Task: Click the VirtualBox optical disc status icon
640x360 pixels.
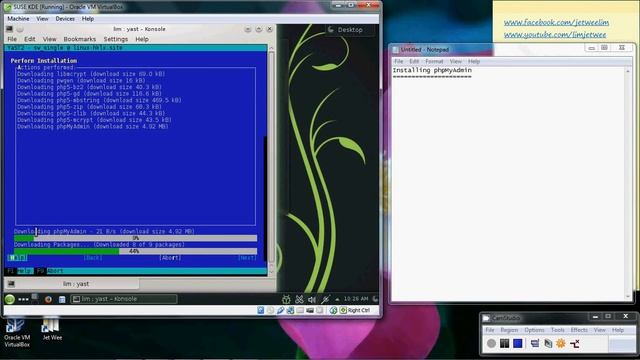Action: coord(271,311)
